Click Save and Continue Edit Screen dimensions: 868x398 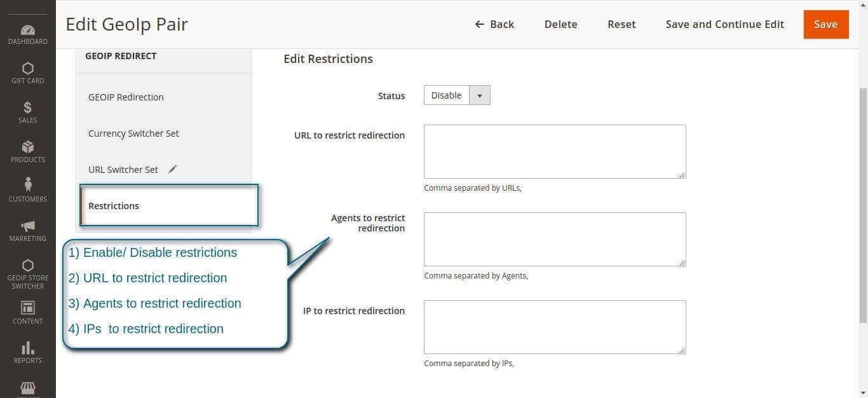(725, 24)
